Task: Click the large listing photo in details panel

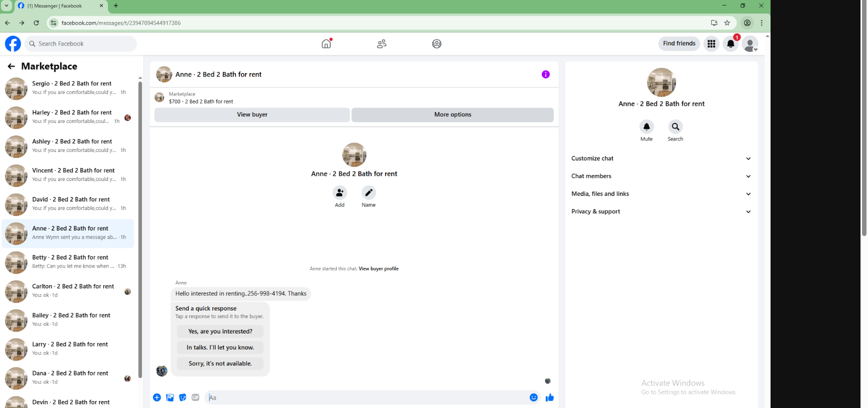Action: [x=661, y=82]
